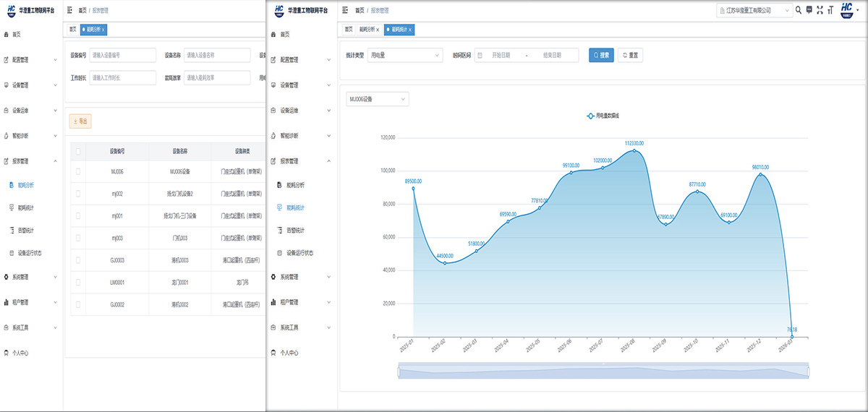
Task: Close the 能耗统计 tab via its x
Action: [x=410, y=30]
